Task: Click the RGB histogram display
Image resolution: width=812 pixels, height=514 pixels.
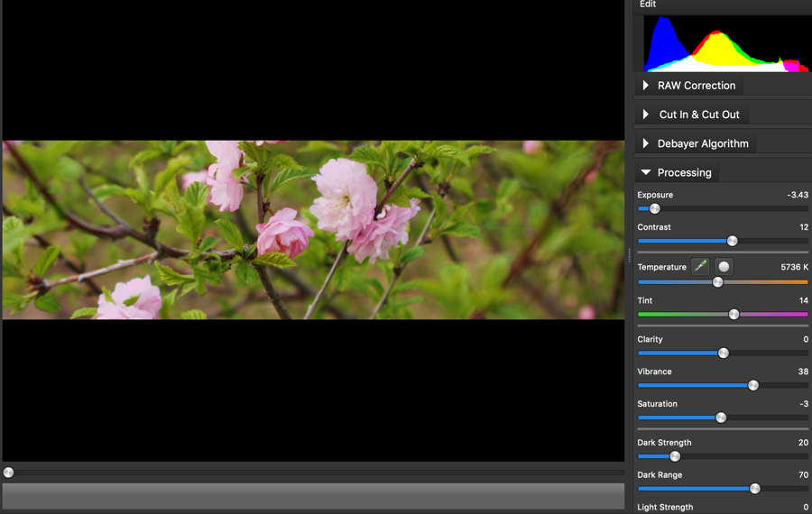Action: [725, 43]
